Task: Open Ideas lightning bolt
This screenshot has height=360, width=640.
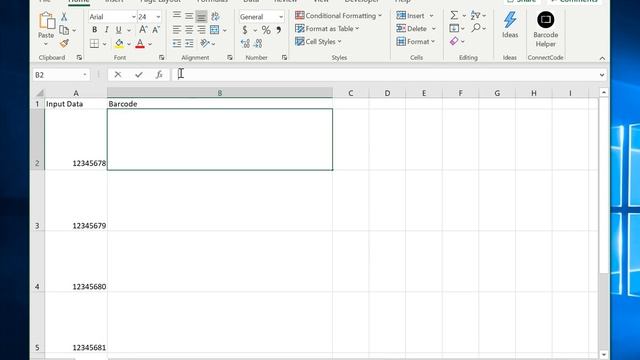Action: point(510,24)
